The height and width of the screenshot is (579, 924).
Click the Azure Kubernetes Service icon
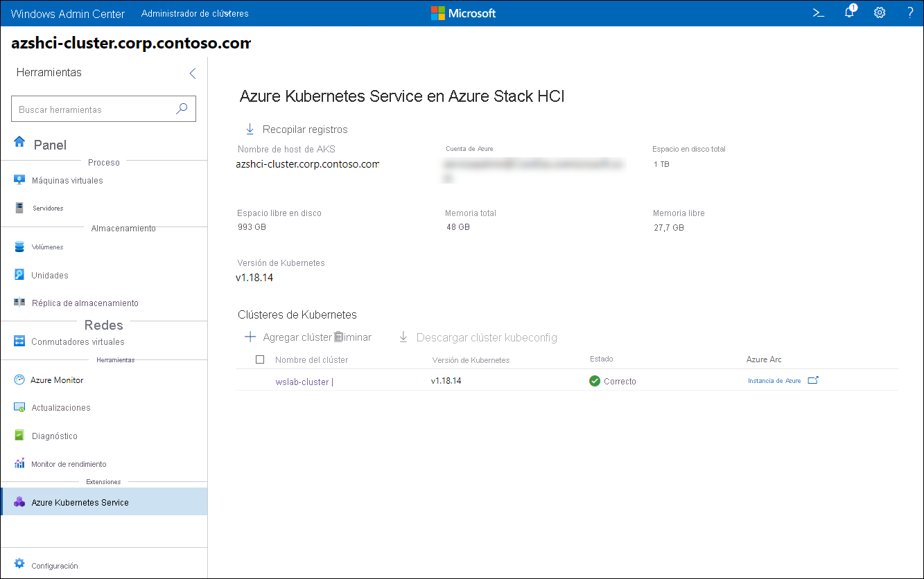(x=19, y=502)
